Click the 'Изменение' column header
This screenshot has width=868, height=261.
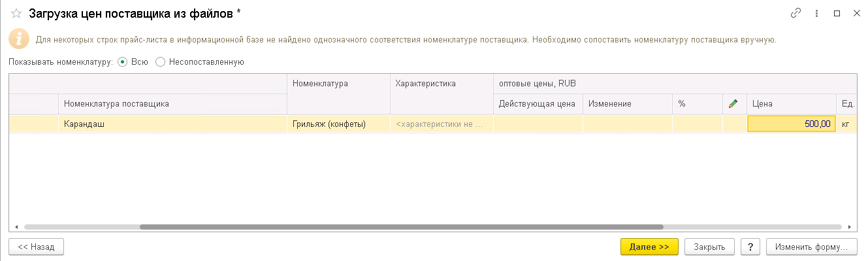click(628, 103)
